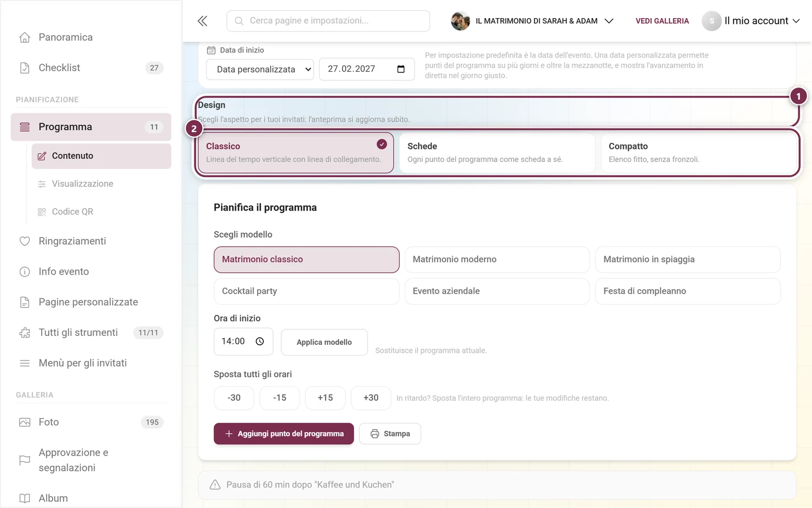Focus the Cerca pagine e impostazioni search field
812x508 pixels.
[328, 21]
